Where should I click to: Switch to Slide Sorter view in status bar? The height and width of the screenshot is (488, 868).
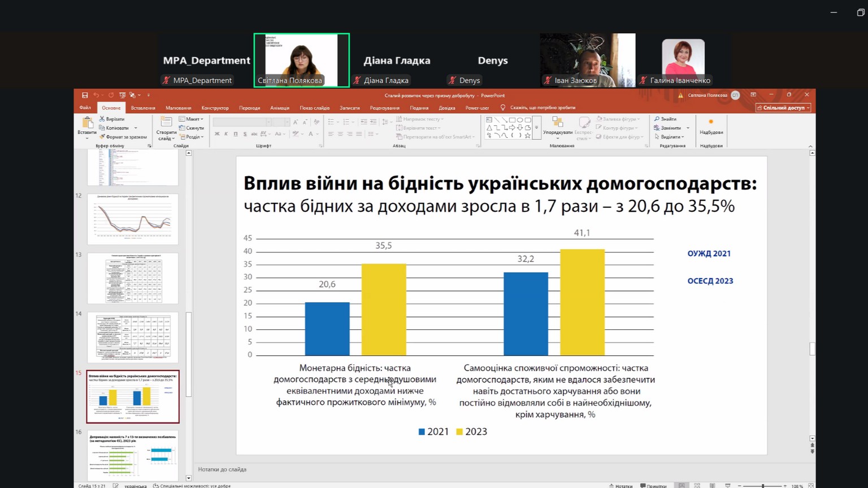[x=697, y=486]
